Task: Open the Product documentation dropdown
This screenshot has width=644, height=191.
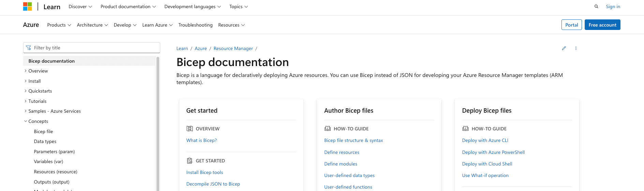Action: click(x=128, y=6)
